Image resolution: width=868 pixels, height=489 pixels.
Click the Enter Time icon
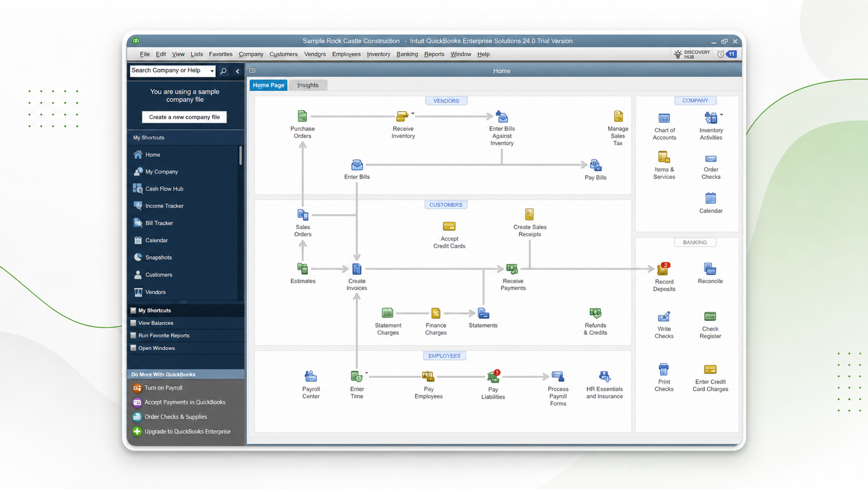point(356,376)
